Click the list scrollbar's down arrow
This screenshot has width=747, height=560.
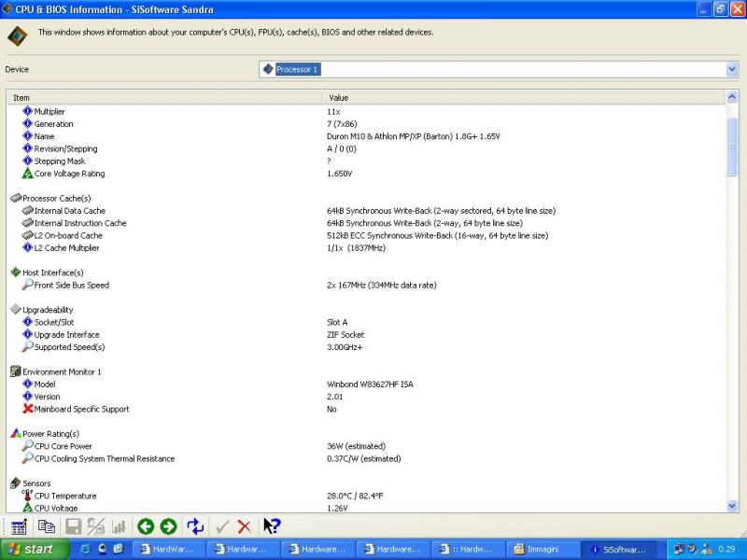pos(732,506)
